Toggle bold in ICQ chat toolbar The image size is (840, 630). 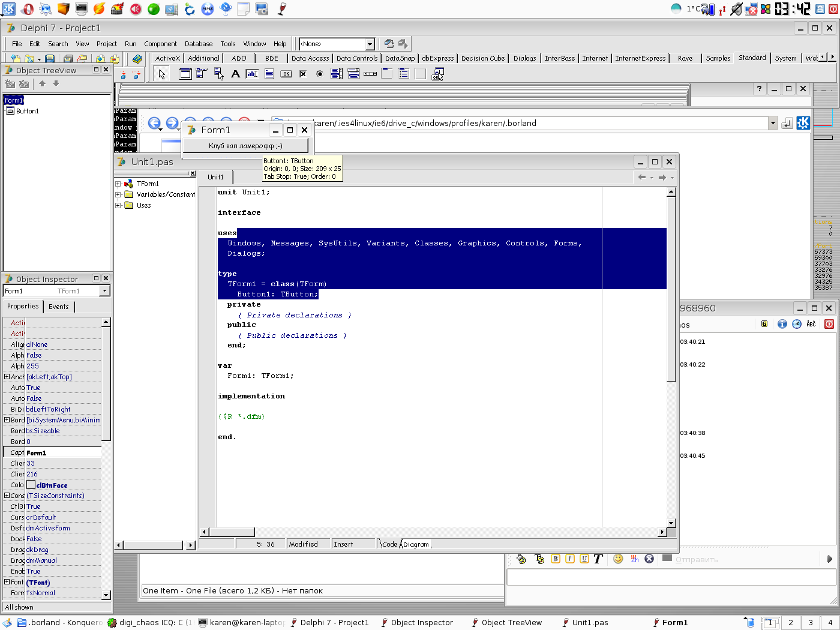[555, 559]
